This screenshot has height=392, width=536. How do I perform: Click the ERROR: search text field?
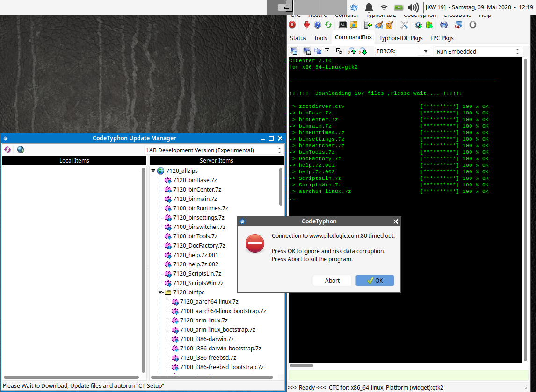398,51
